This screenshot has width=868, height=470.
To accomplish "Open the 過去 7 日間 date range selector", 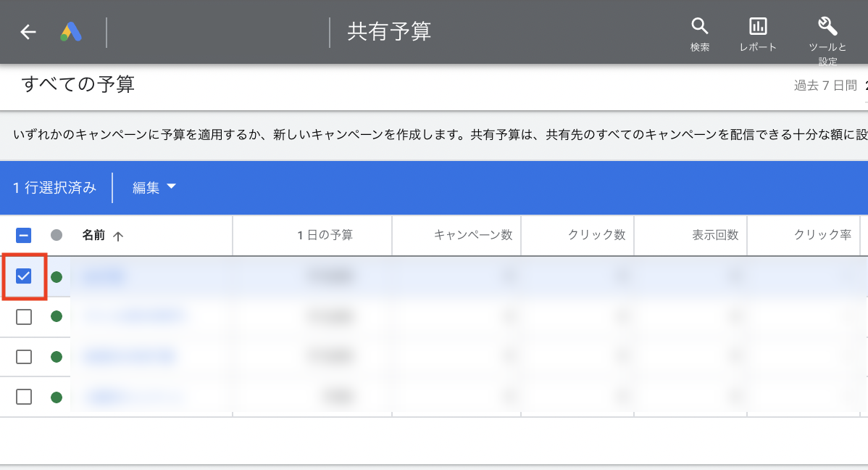I will pyautogui.click(x=826, y=86).
